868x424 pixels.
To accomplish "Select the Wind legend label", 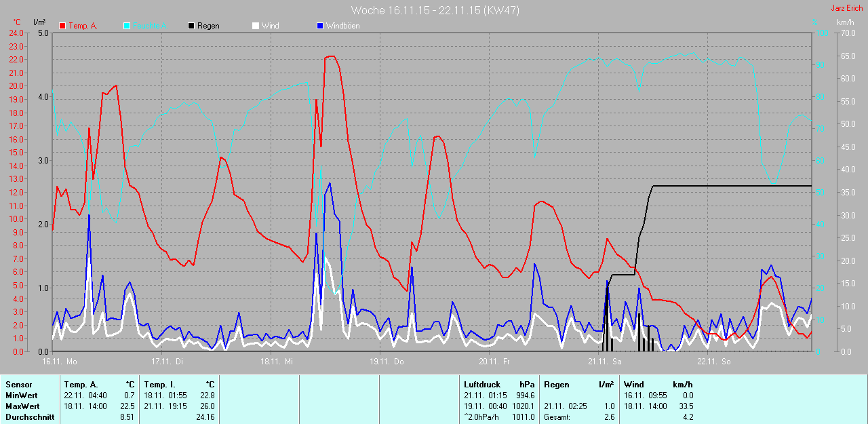I will [x=270, y=26].
